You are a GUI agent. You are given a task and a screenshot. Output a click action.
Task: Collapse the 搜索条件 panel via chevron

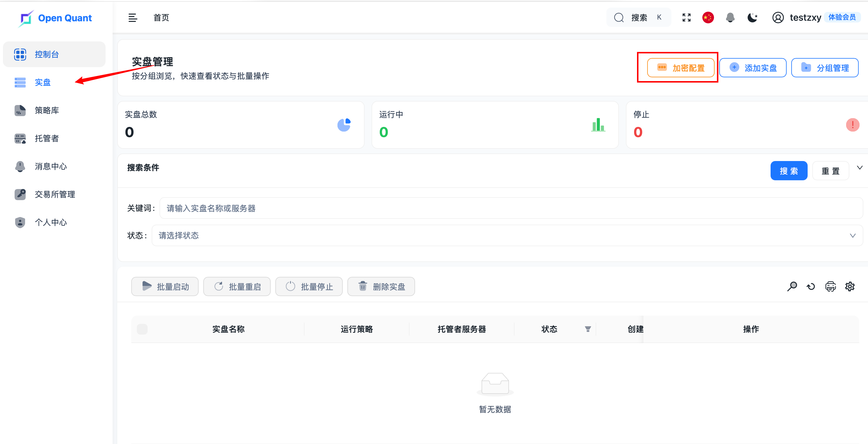860,167
